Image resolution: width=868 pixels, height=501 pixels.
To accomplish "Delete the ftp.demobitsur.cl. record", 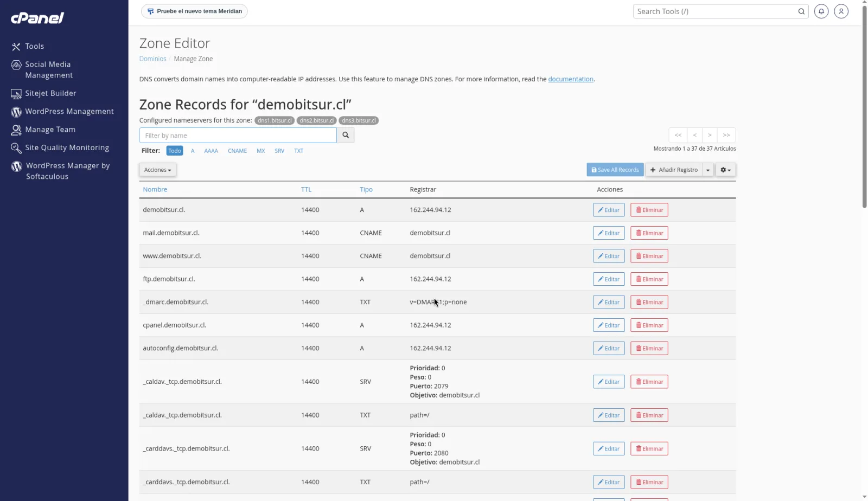I will click(649, 279).
